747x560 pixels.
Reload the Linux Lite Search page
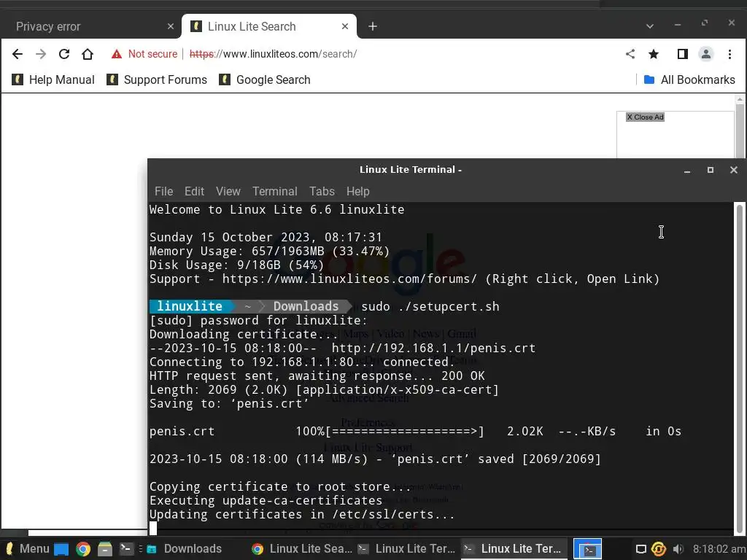[x=64, y=54]
